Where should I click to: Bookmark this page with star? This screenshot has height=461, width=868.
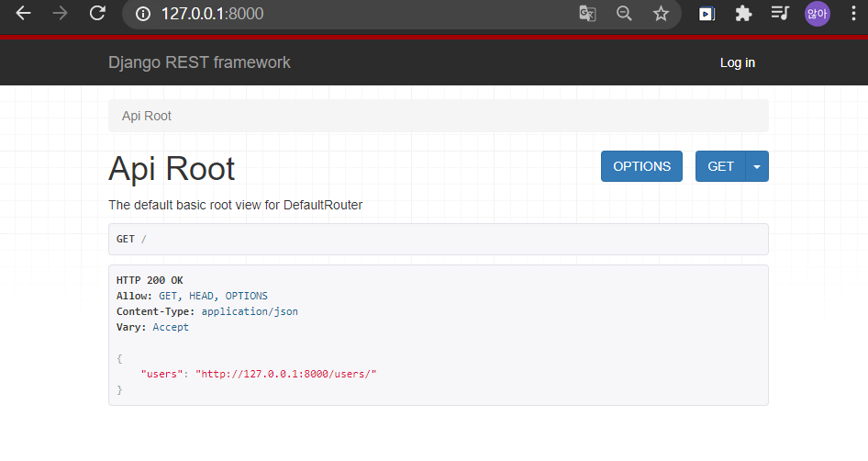[661, 13]
